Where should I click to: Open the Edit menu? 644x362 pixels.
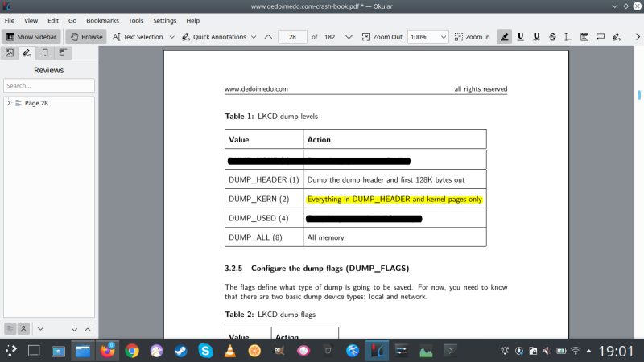53,21
